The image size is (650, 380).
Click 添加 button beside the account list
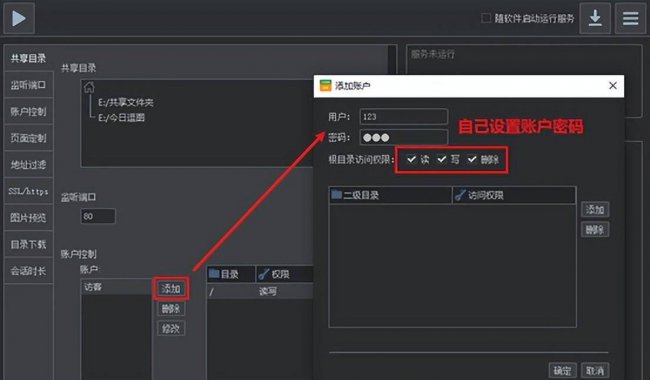point(171,288)
